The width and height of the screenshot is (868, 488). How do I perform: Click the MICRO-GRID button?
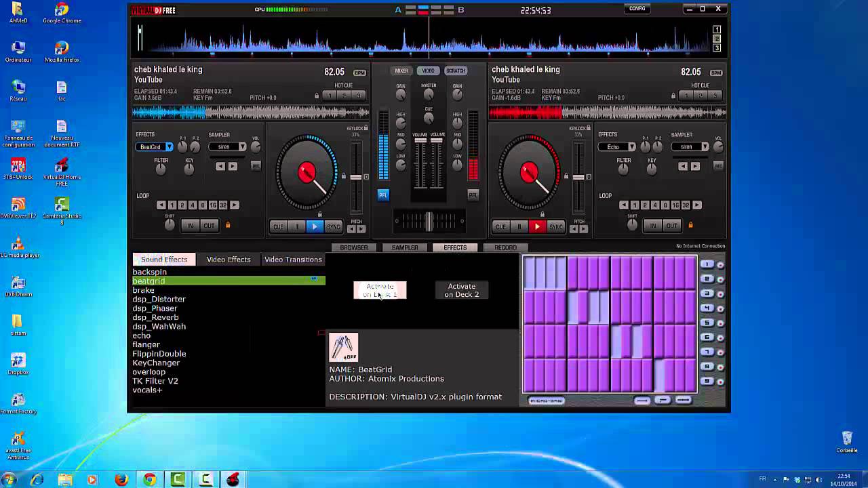(546, 401)
